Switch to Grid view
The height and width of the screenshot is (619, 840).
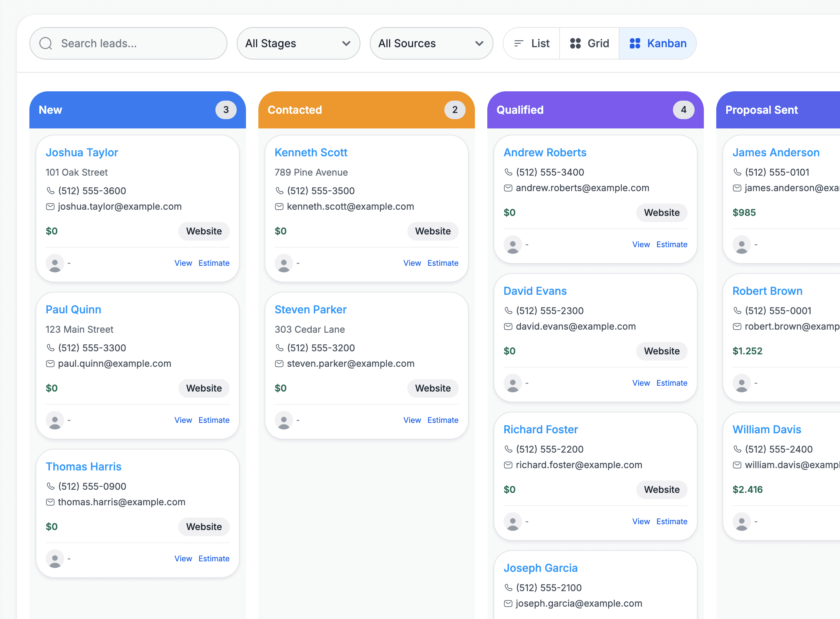click(x=589, y=43)
